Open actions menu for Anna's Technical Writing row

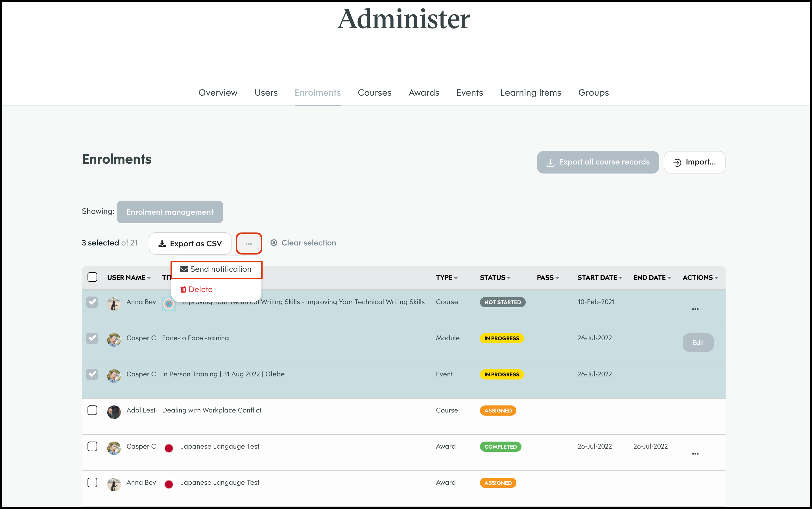coord(695,309)
